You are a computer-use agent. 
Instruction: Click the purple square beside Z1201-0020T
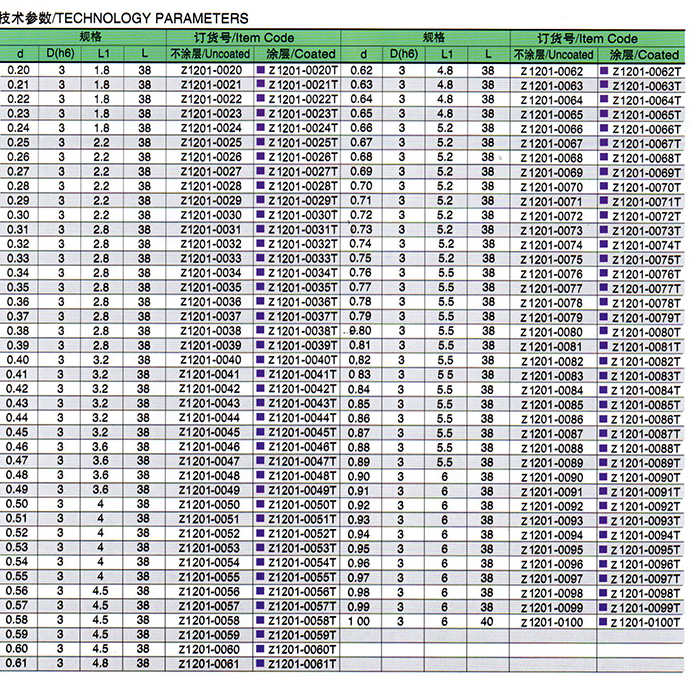(x=262, y=70)
